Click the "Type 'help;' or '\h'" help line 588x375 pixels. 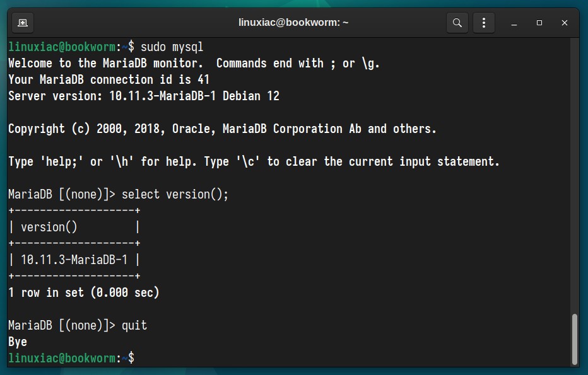point(254,162)
